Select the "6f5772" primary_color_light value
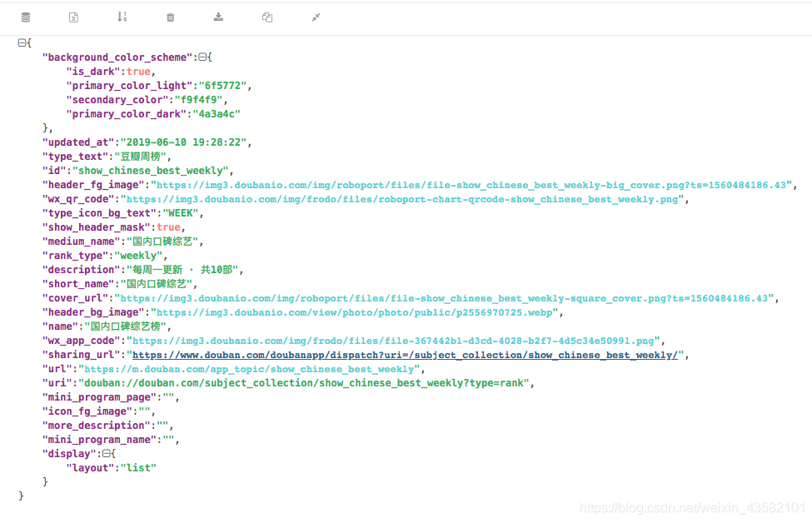Viewport: 812px width, 523px height. [222, 86]
